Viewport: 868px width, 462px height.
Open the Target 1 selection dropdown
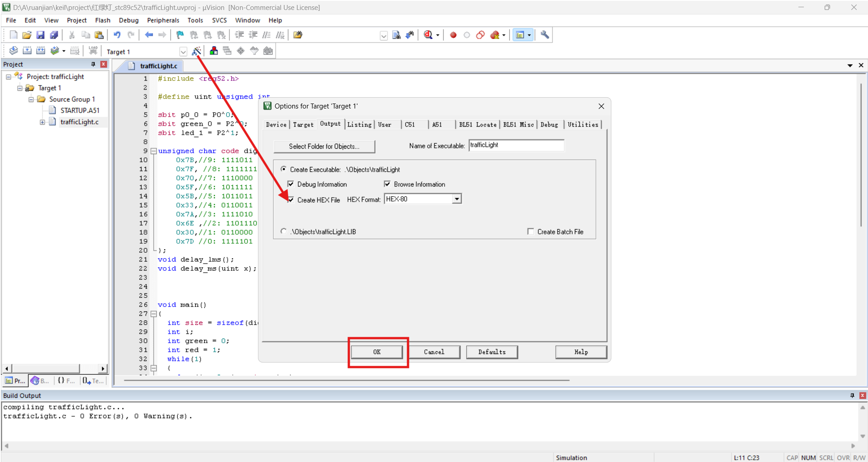[183, 52]
